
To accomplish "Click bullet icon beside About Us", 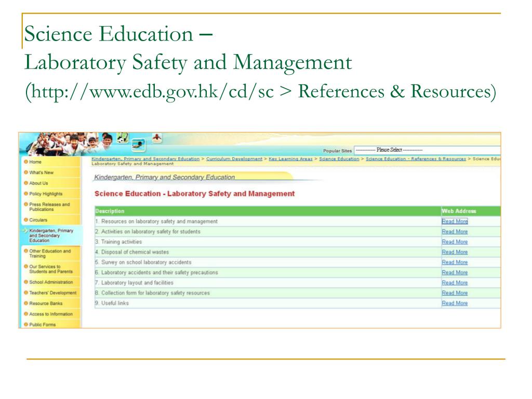I will pos(26,182).
